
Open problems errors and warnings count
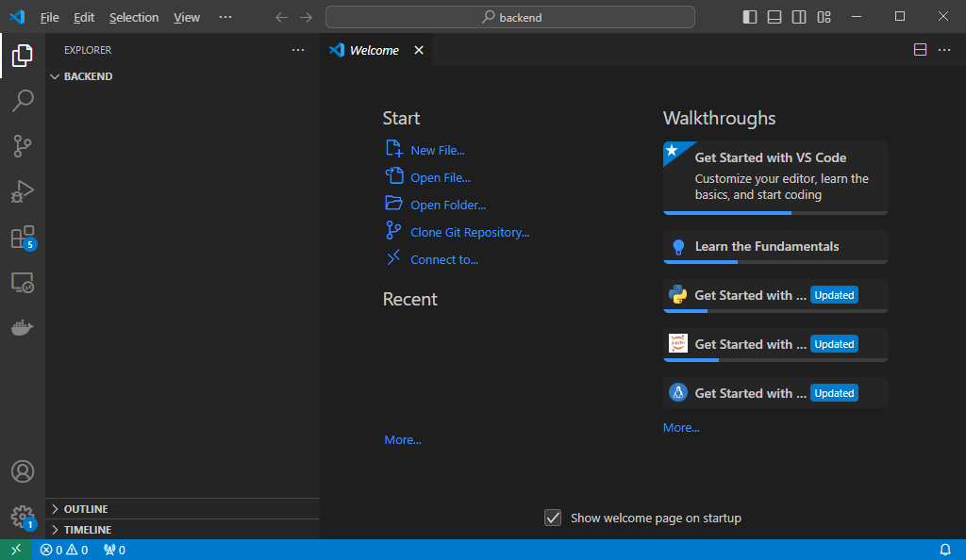(64, 550)
